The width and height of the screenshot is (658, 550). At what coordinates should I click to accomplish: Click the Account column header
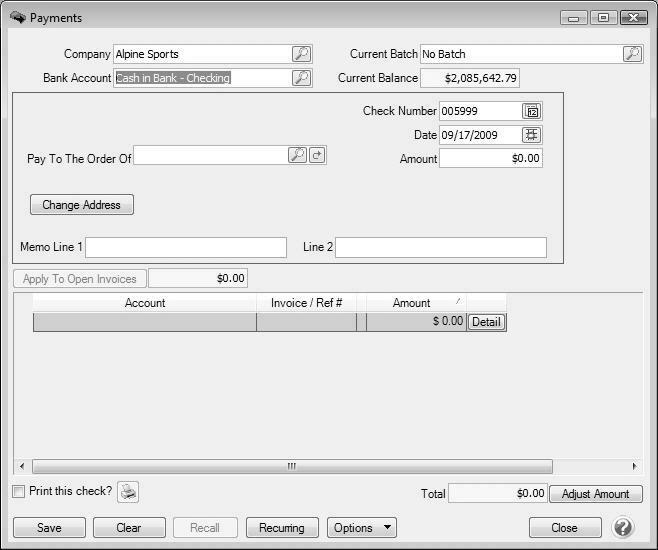tap(145, 303)
